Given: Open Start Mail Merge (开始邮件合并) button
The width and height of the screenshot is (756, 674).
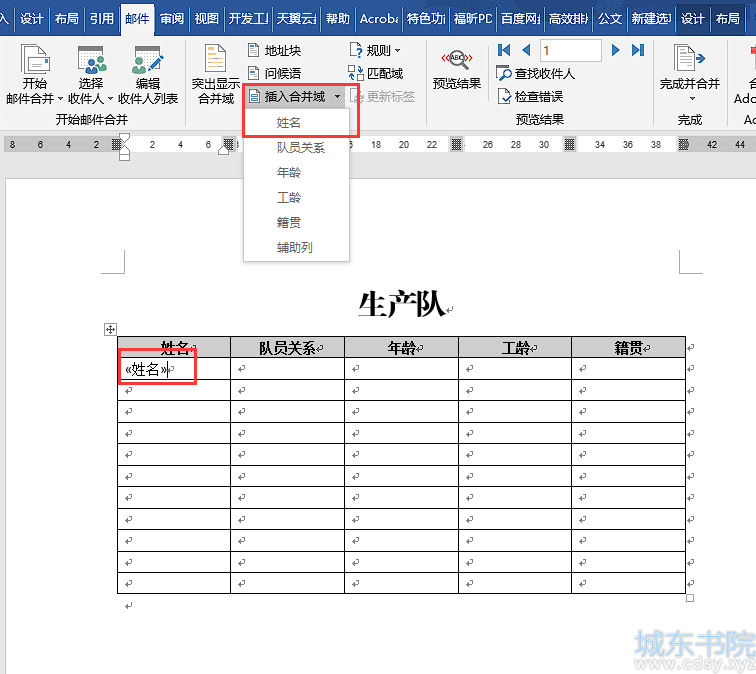Looking at the screenshot, I should [x=34, y=75].
